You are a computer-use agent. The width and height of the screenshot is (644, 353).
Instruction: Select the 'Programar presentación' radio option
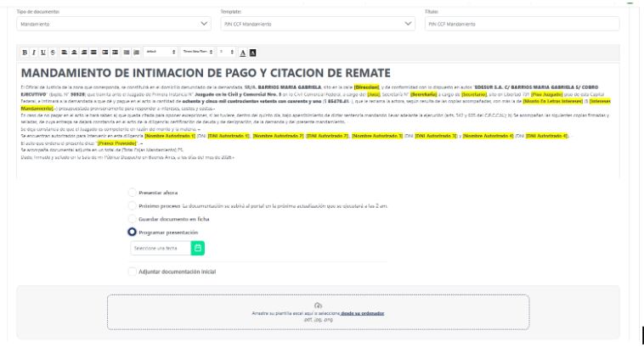(132, 232)
